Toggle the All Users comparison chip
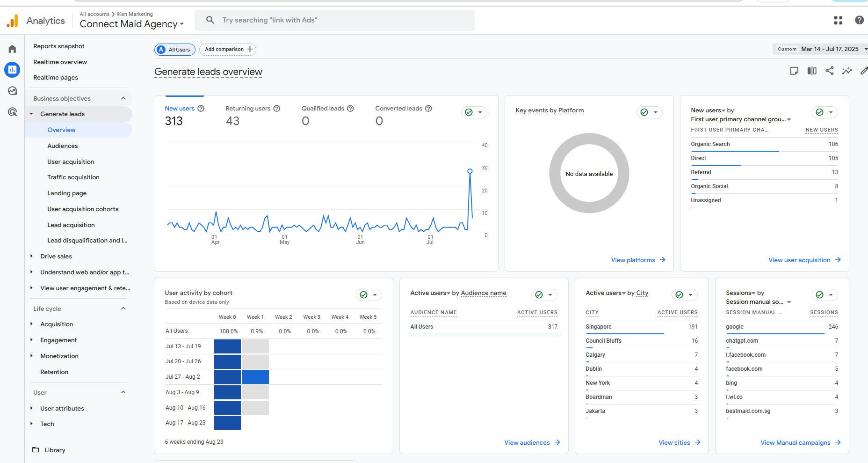Screen dimensions: 868x463 pyautogui.click(x=175, y=50)
